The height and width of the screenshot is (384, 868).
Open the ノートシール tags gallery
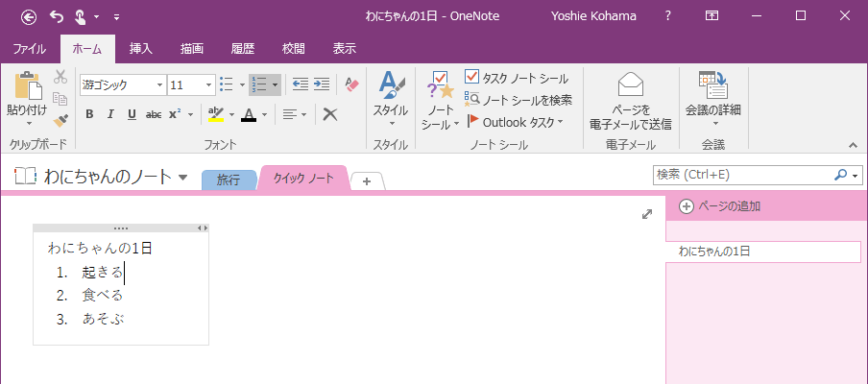[x=440, y=101]
